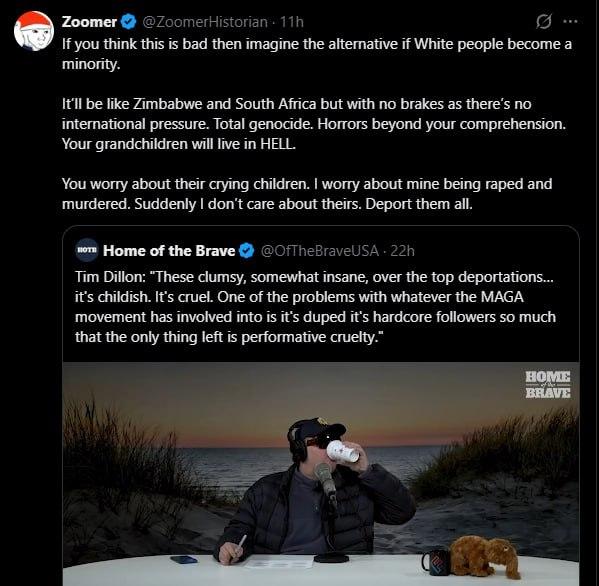Play the embedded beach-backdrop video
Viewport: 599px width, 586px height.
coord(321,474)
